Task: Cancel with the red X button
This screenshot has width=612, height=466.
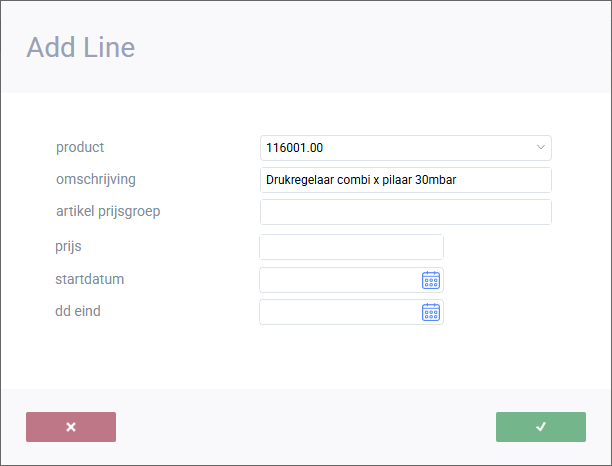Action: tap(71, 427)
